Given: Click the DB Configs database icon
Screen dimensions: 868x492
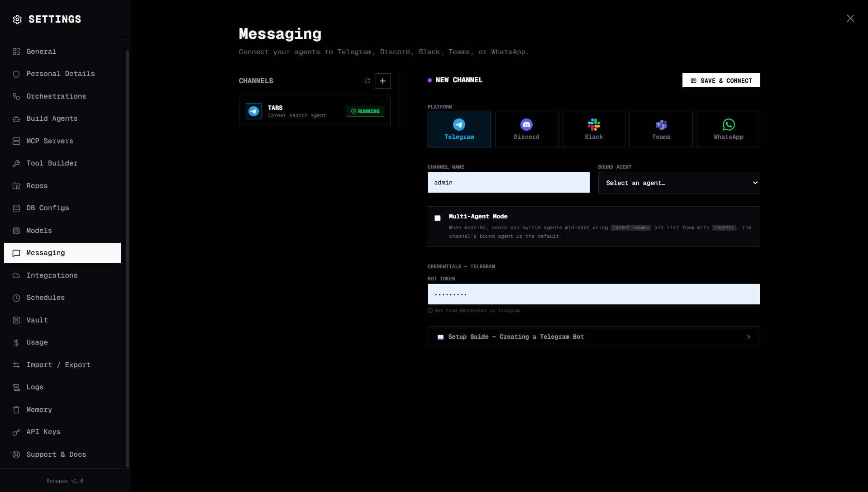Looking at the screenshot, I should coord(16,208).
